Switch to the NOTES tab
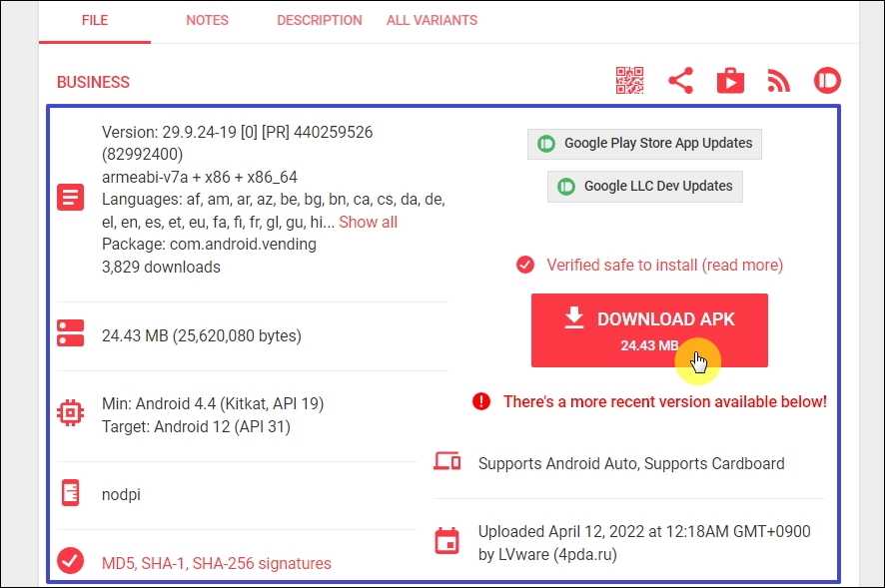 pyautogui.click(x=207, y=20)
